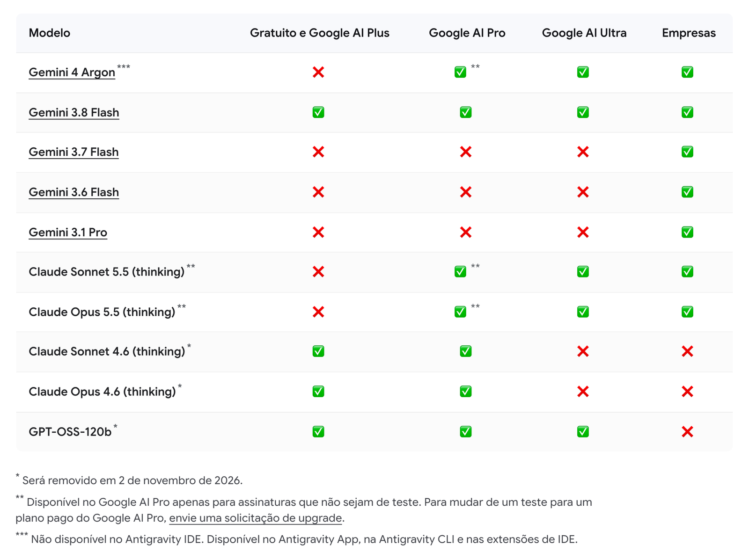The width and height of the screenshot is (749, 560).
Task: Click red X for GPT-OSS-120b Empresas
Action: (687, 431)
